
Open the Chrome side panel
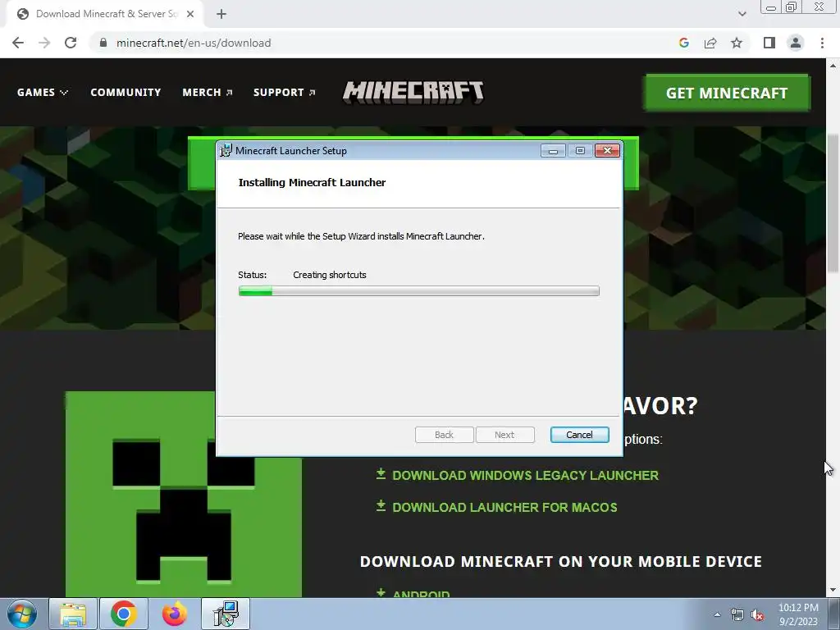tap(769, 43)
